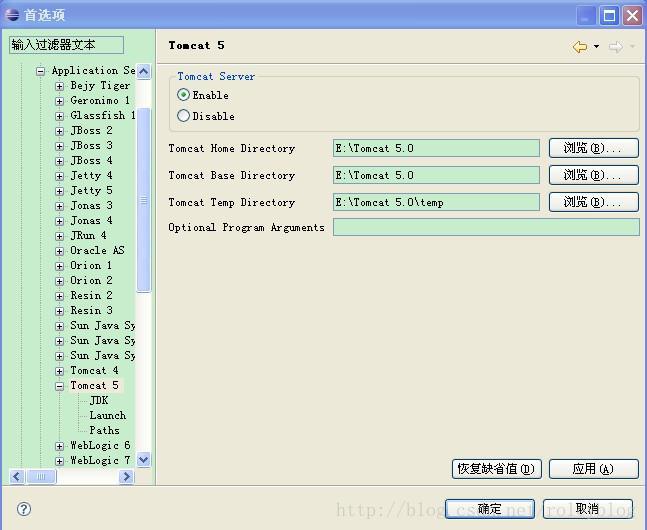Screen dimensions: 647x530
Task: Expand the Tomcat 4 node
Action: tap(59, 371)
